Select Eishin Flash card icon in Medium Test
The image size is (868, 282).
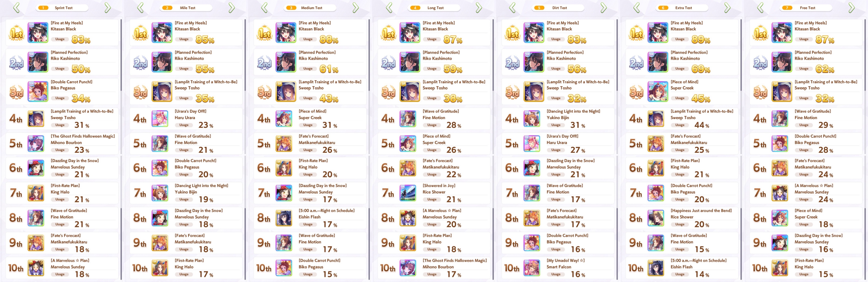(x=284, y=218)
